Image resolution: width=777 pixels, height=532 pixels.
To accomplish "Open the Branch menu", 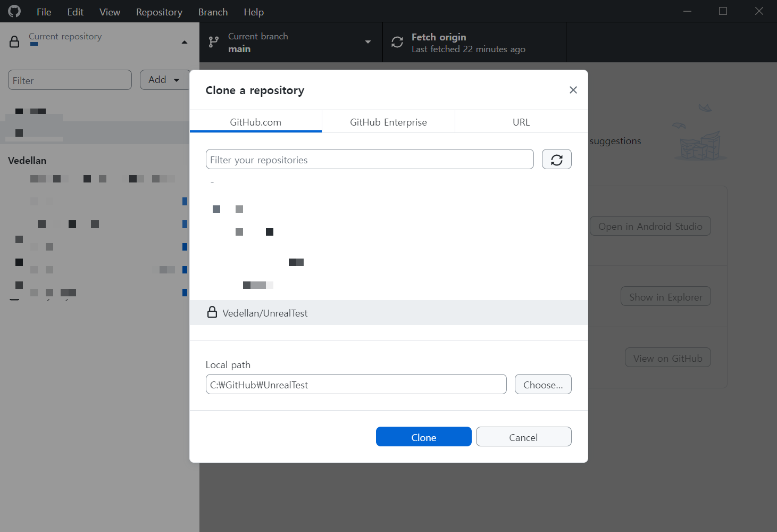I will coord(213,12).
